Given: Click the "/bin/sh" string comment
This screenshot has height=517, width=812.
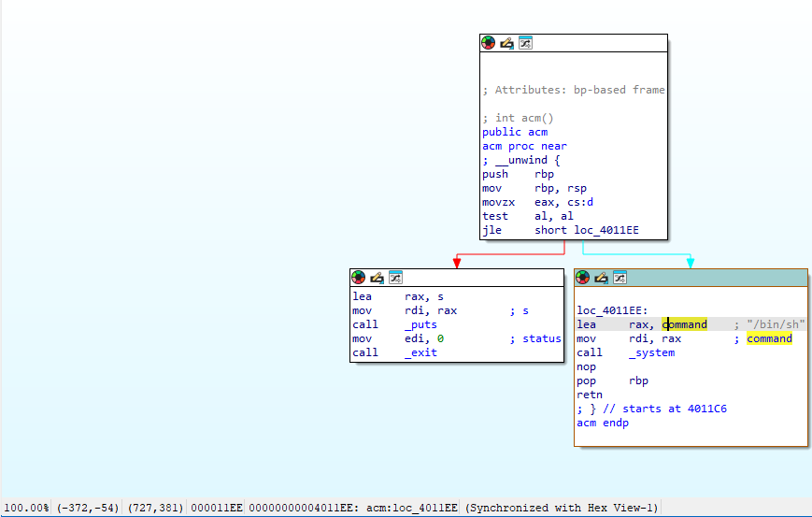Looking at the screenshot, I should click(x=776, y=324).
